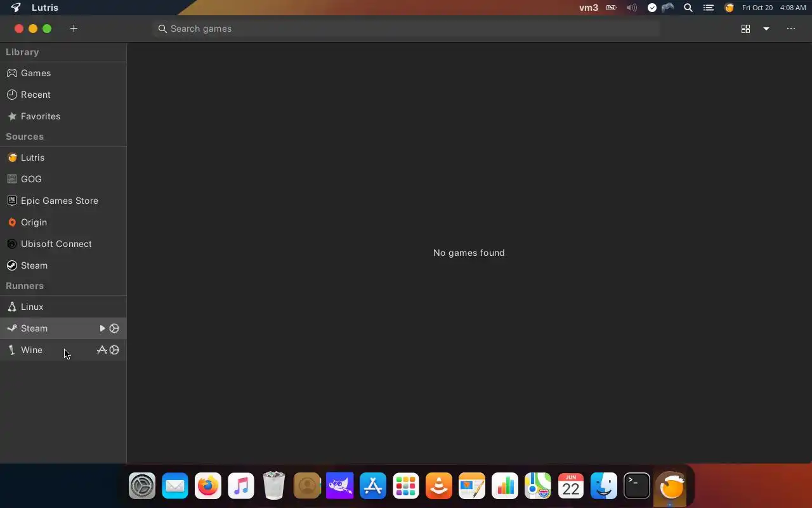The height and width of the screenshot is (508, 812).
Task: Click the Runners section header
Action: click(25, 286)
